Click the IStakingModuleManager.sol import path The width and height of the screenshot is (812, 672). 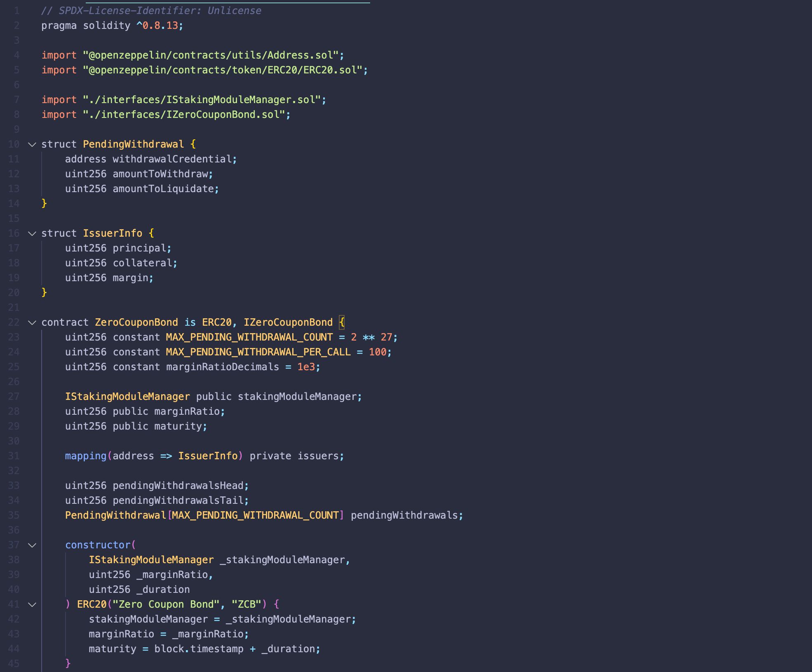pyautogui.click(x=202, y=100)
